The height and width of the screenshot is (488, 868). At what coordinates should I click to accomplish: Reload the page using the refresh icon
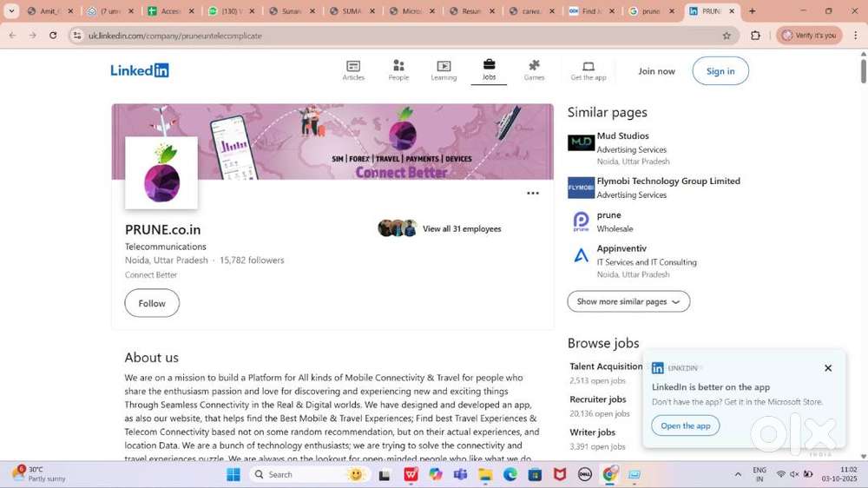53,36
